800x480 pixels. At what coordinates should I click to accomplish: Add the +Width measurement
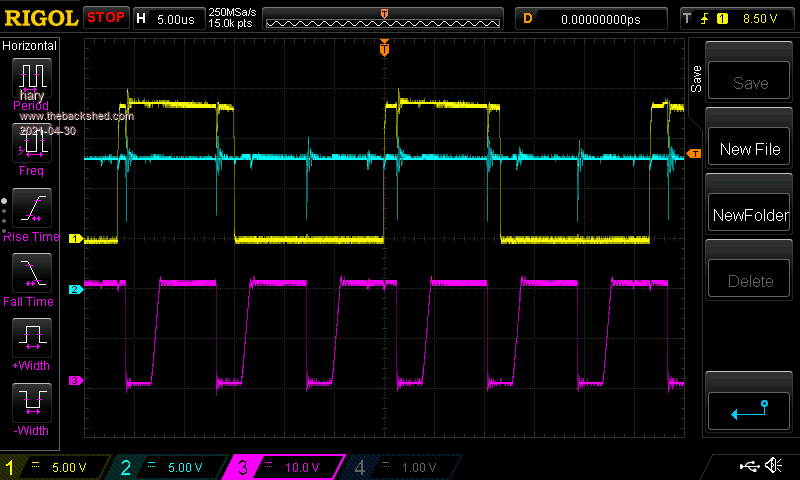pyautogui.click(x=33, y=336)
